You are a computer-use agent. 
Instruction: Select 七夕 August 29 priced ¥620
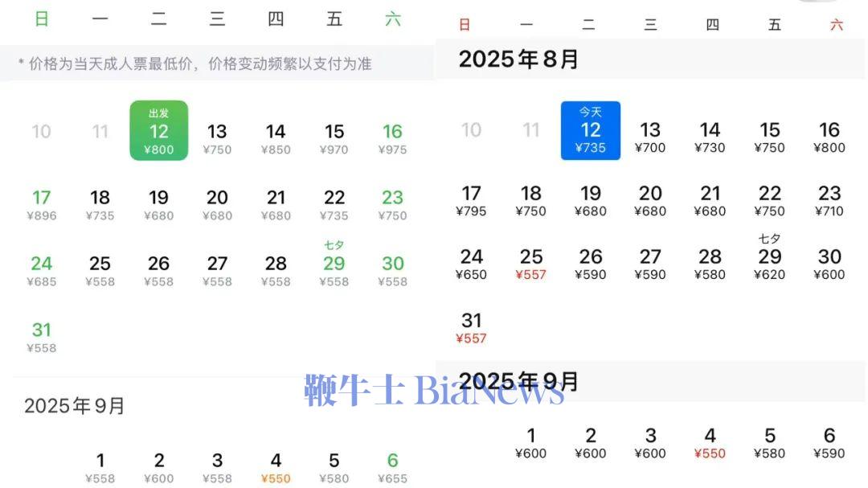pyautogui.click(x=769, y=257)
